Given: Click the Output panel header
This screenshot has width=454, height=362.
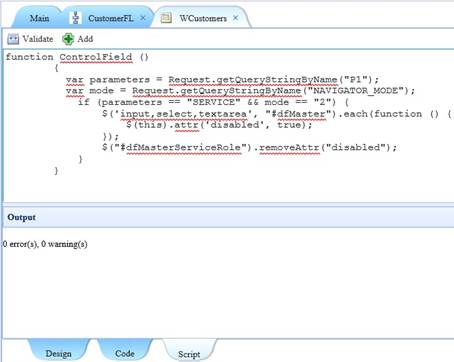Looking at the screenshot, I should 228,217.
